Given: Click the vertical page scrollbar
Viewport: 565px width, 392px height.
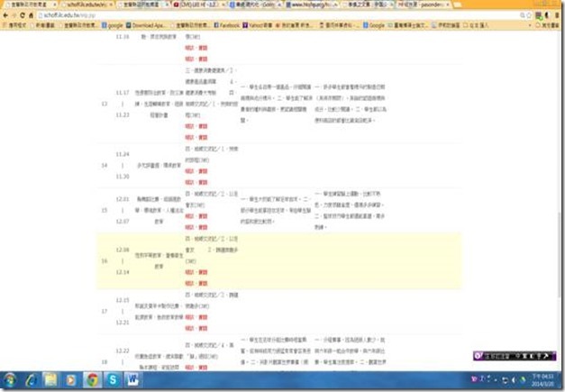Looking at the screenshot, I should pyautogui.click(x=560, y=180).
